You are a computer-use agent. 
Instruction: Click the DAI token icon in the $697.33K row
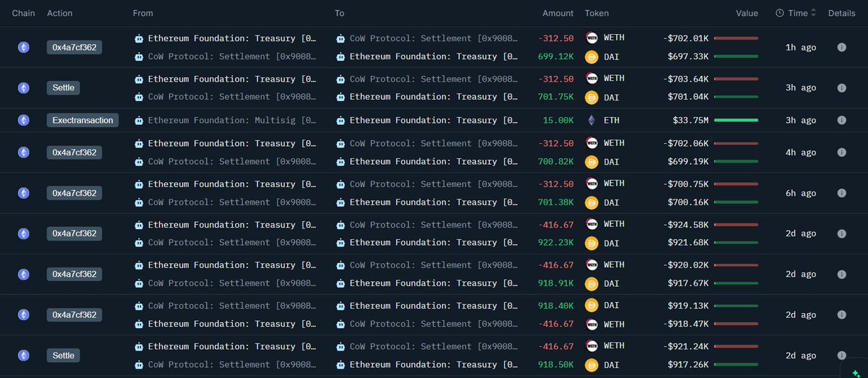coord(591,56)
